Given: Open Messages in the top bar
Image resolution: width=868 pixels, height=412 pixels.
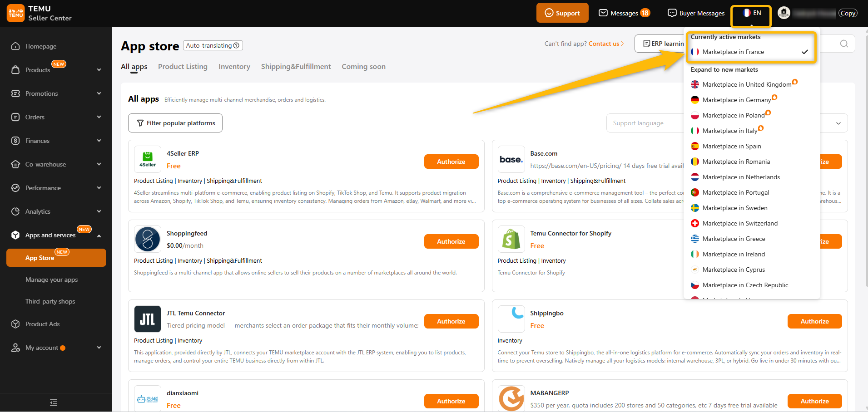Looking at the screenshot, I should (625, 13).
